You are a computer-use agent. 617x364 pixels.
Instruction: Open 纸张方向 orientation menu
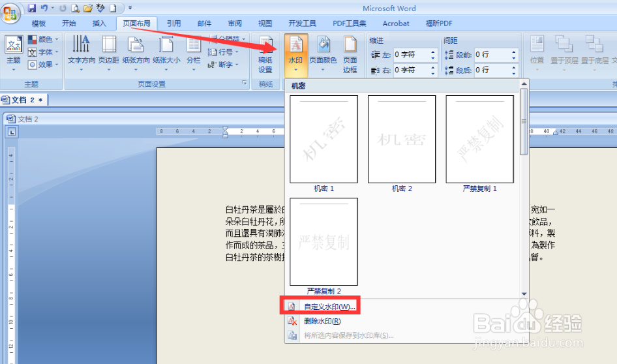136,53
